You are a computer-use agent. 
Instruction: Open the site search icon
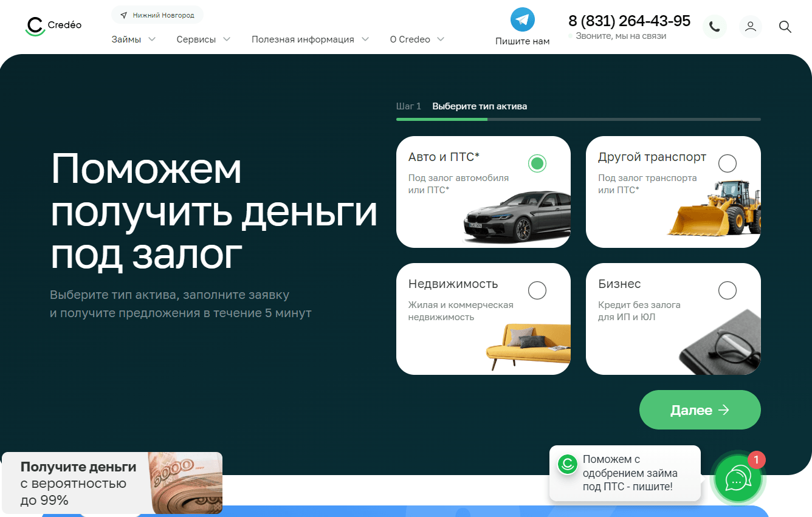pos(785,27)
